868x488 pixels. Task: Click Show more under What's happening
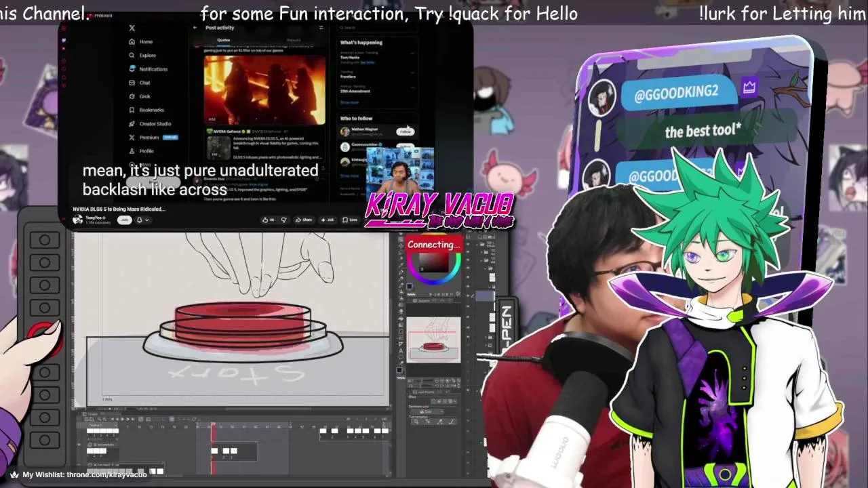tap(349, 102)
